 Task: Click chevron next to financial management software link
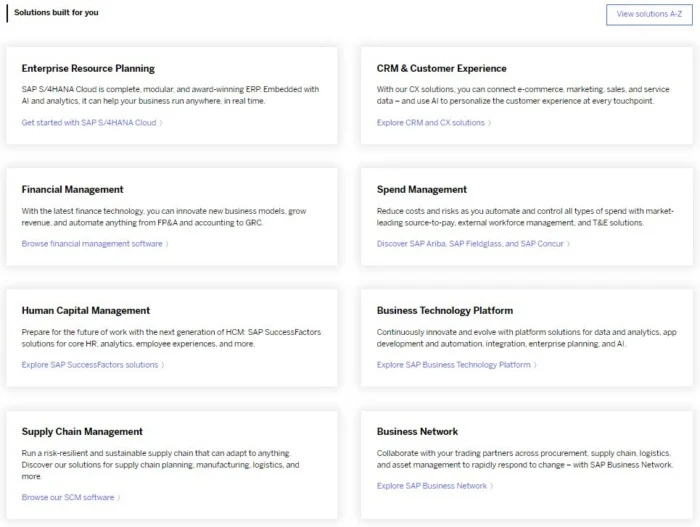pyautogui.click(x=167, y=244)
